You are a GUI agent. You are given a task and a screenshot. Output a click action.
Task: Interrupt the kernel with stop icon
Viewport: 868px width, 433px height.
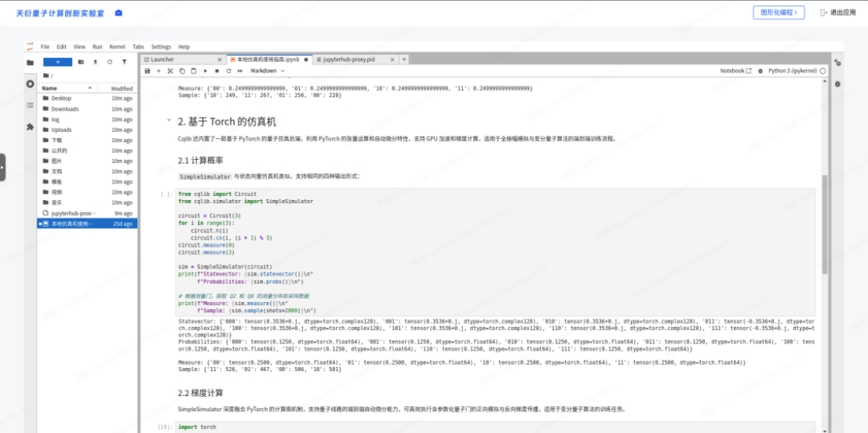click(x=217, y=71)
